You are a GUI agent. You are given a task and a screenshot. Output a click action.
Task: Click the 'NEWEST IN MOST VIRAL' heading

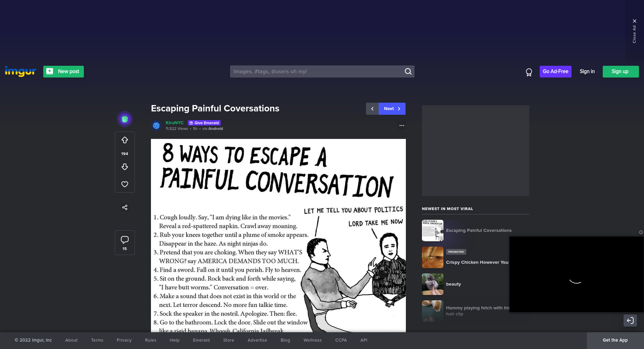pyautogui.click(x=447, y=209)
